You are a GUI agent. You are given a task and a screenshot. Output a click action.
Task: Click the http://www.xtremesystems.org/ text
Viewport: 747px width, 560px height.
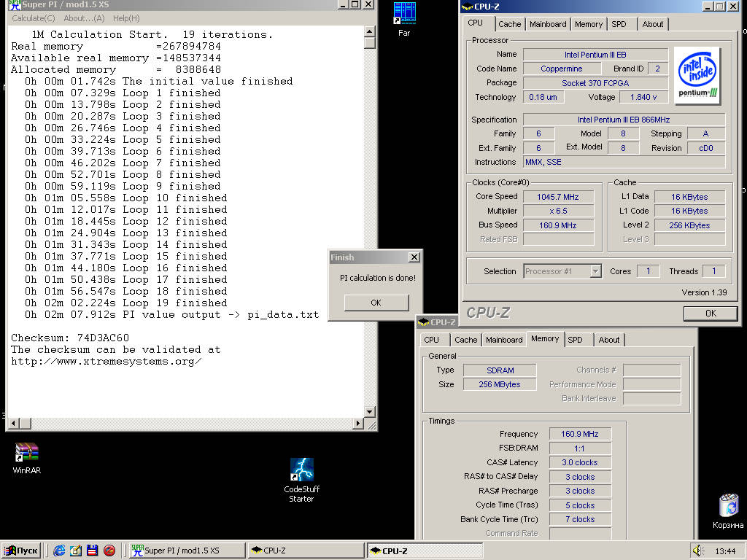point(107,362)
